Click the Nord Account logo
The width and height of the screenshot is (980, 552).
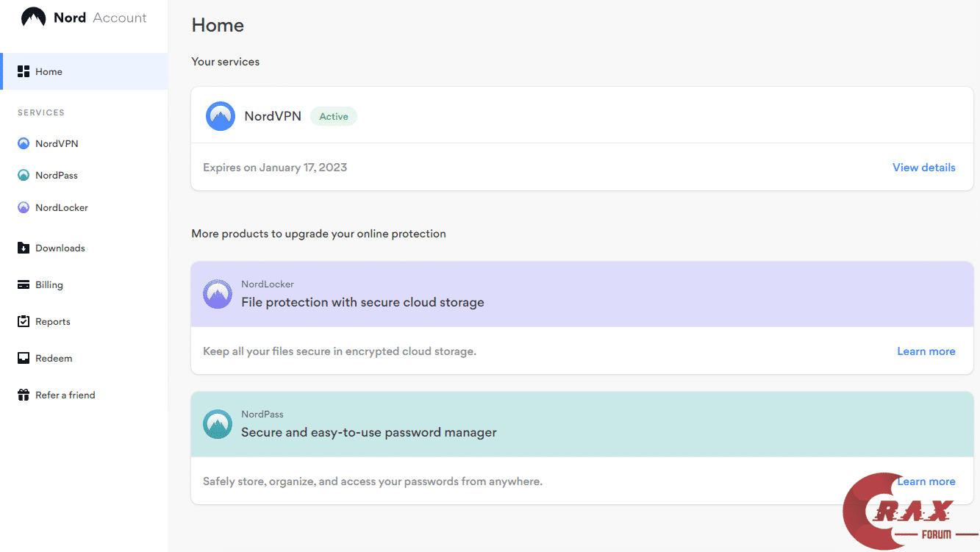[84, 18]
